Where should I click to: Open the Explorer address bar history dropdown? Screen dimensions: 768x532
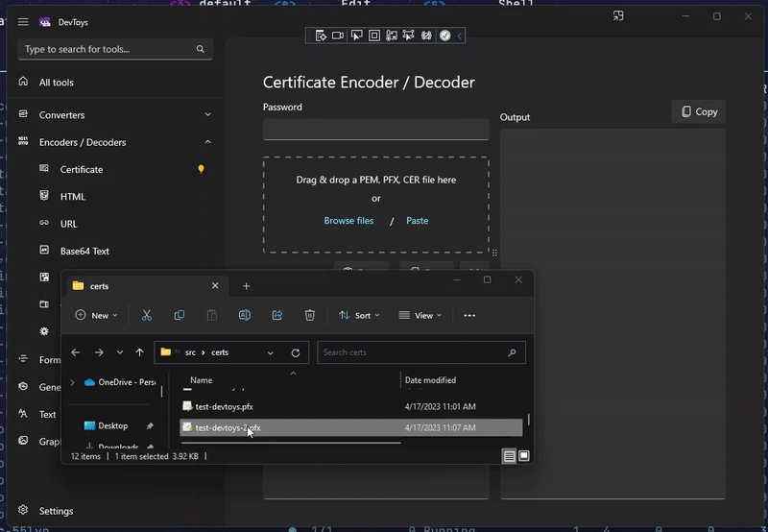[x=271, y=352]
